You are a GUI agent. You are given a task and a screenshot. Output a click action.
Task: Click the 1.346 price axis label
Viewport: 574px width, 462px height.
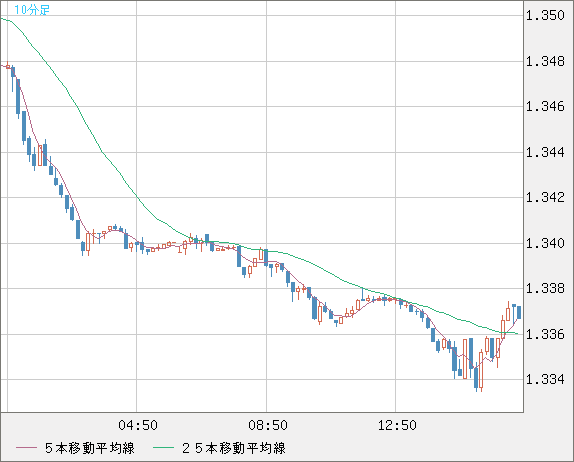545,107
